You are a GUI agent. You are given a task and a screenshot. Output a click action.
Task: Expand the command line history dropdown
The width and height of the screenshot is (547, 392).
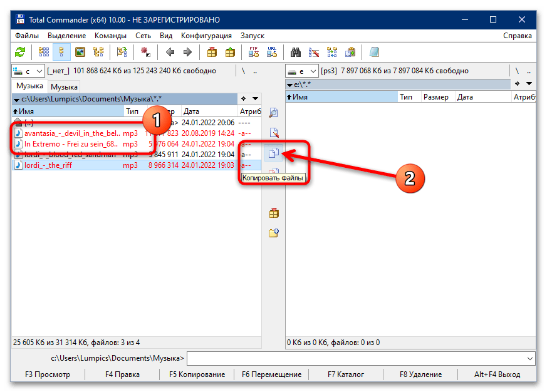[x=530, y=359]
